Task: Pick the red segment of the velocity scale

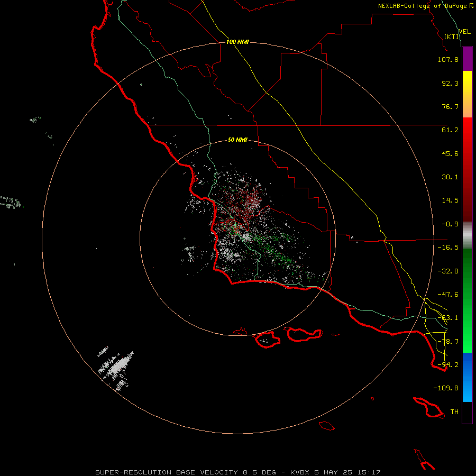Action: [467, 169]
